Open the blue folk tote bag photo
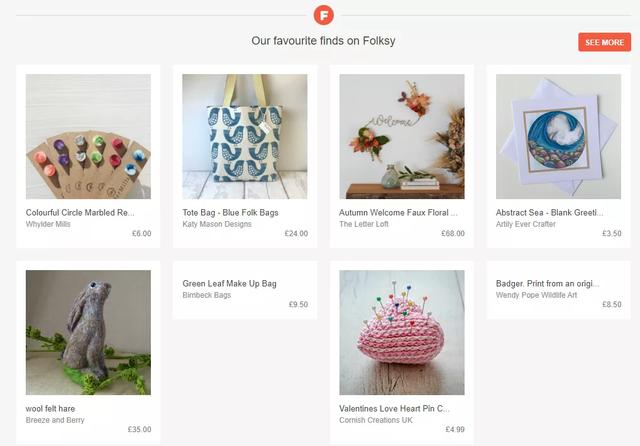 pos(245,136)
